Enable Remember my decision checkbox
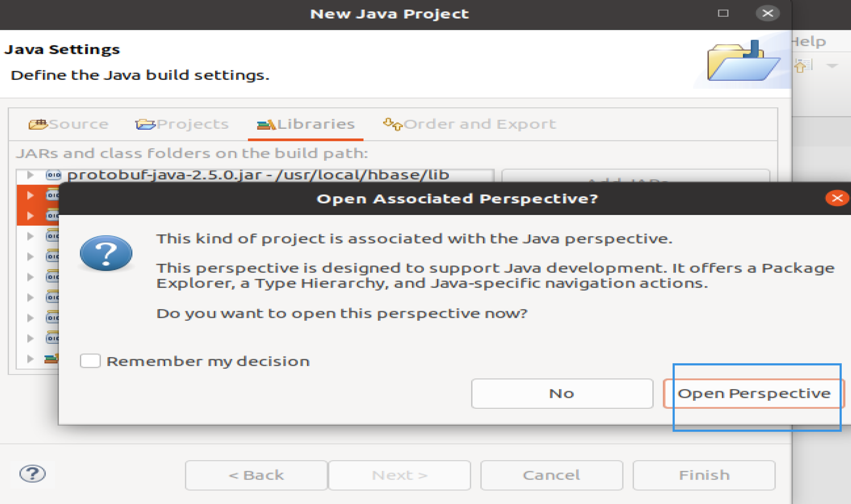The height and width of the screenshot is (504, 851). click(x=90, y=360)
